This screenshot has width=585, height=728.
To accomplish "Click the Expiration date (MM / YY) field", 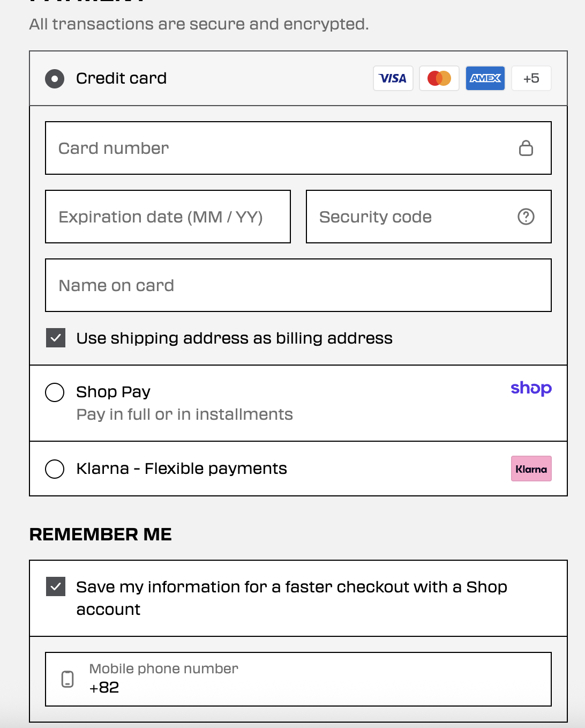I will (x=168, y=217).
